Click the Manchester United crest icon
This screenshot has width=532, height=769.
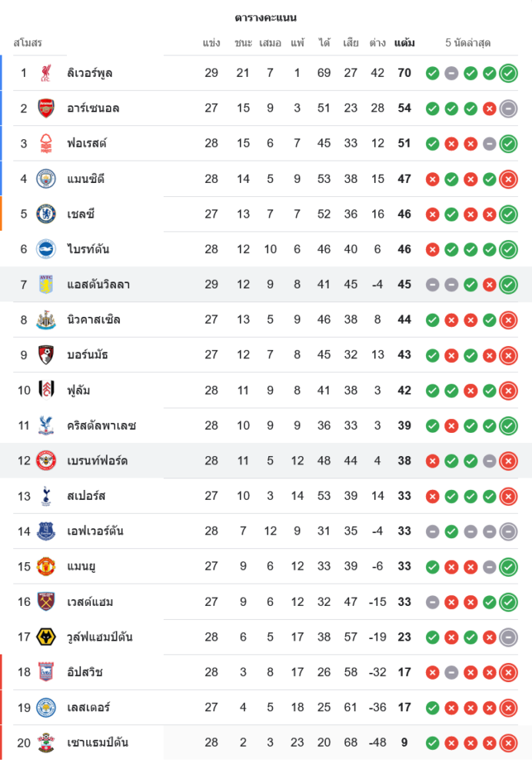pyautogui.click(x=46, y=567)
